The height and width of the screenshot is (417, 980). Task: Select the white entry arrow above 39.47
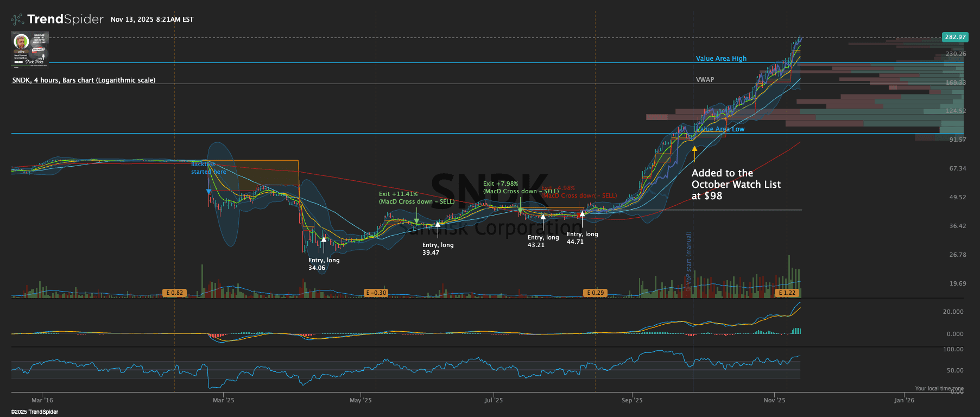[438, 224]
